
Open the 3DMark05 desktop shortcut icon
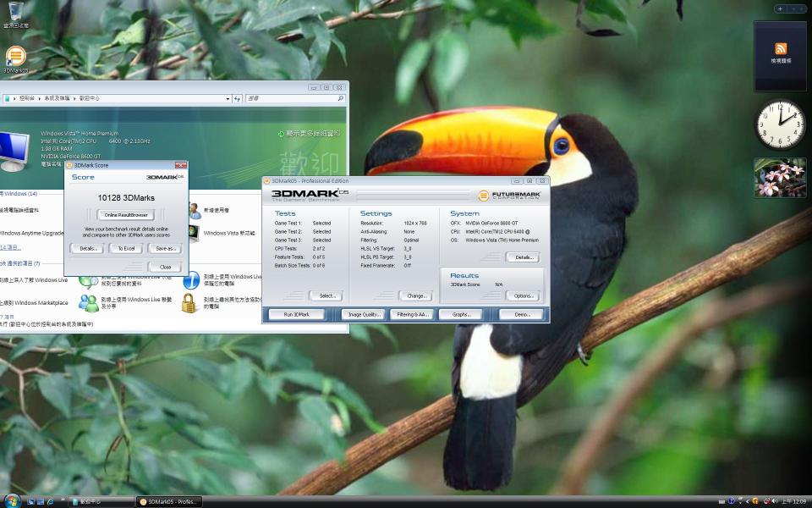coord(15,58)
